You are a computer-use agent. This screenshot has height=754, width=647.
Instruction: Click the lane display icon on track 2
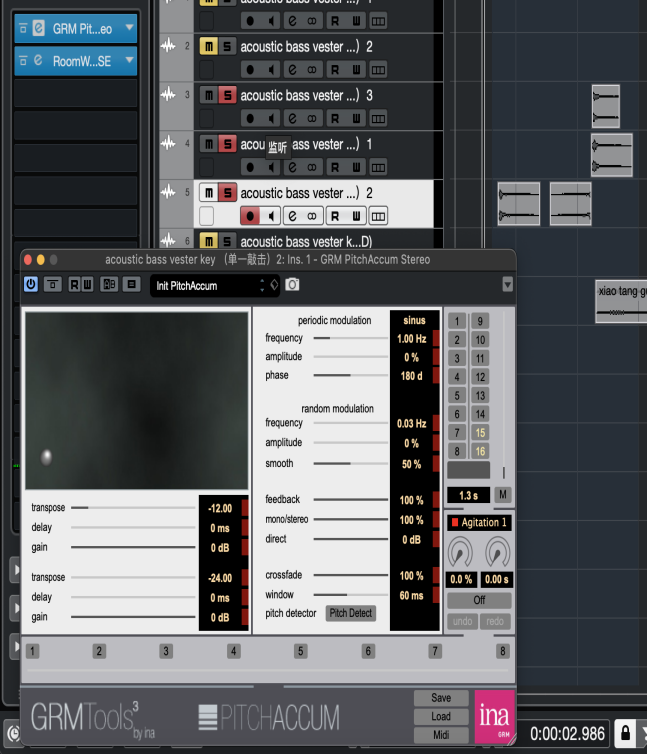pyautogui.click(x=378, y=70)
